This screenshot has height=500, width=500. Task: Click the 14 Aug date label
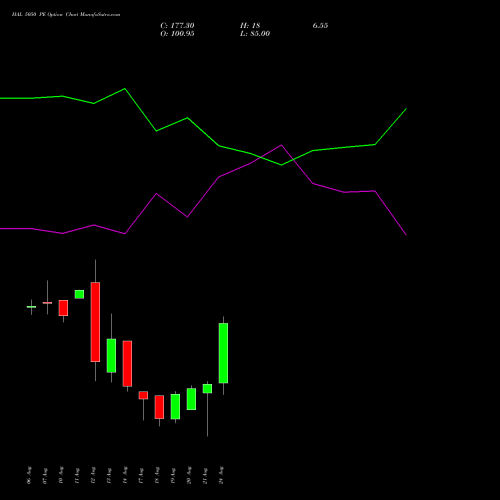(x=125, y=475)
